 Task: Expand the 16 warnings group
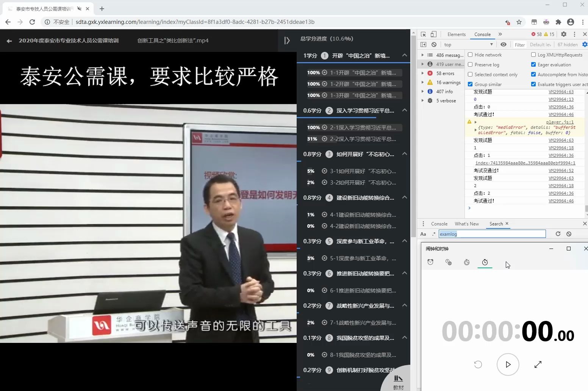[422, 82]
